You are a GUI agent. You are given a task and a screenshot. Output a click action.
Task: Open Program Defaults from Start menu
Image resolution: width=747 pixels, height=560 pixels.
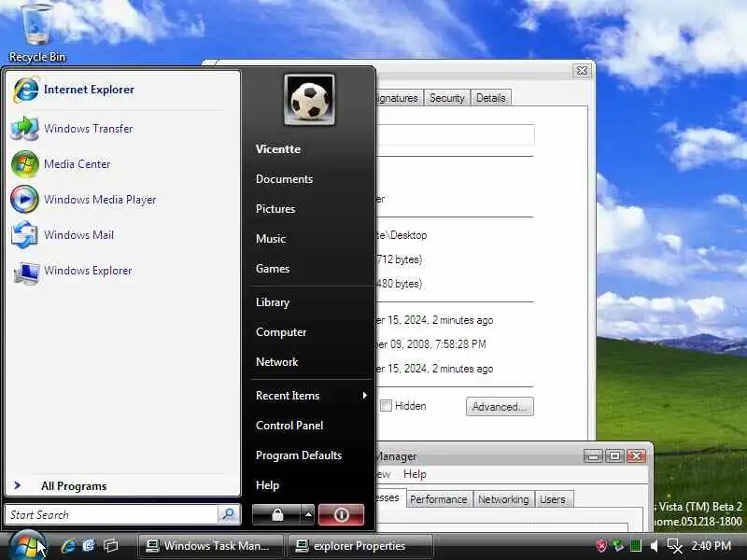pos(299,455)
